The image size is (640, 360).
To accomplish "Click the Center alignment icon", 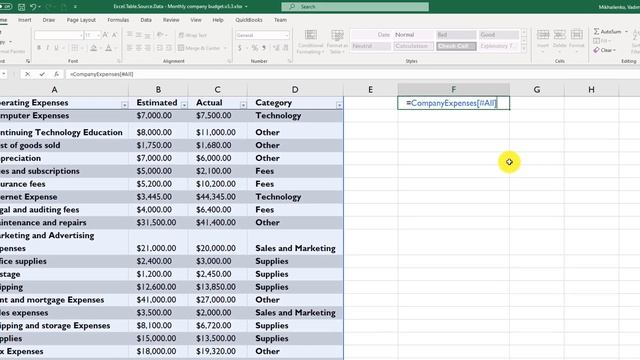I will point(139,48).
